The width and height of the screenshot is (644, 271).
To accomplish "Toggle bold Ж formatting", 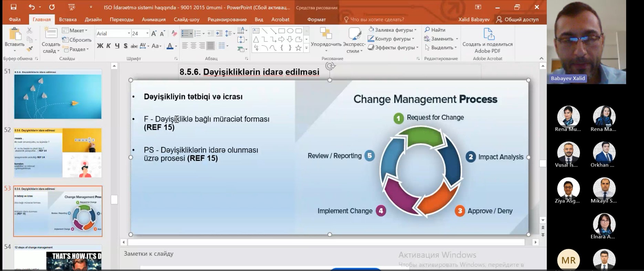I will tap(100, 46).
